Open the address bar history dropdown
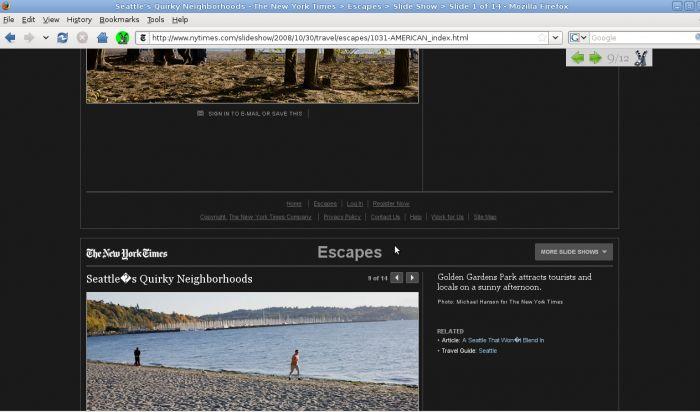 tap(555, 37)
